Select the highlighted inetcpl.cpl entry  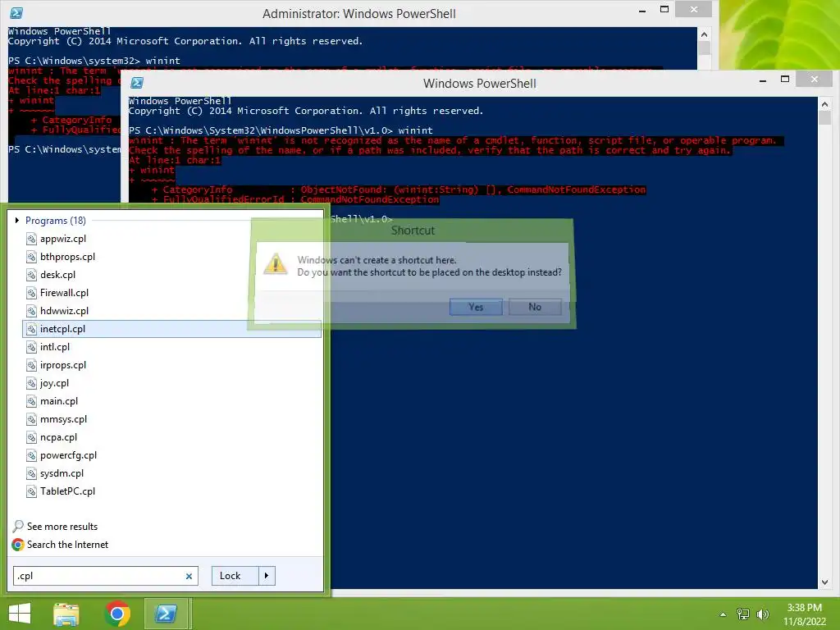pyautogui.click(x=171, y=329)
